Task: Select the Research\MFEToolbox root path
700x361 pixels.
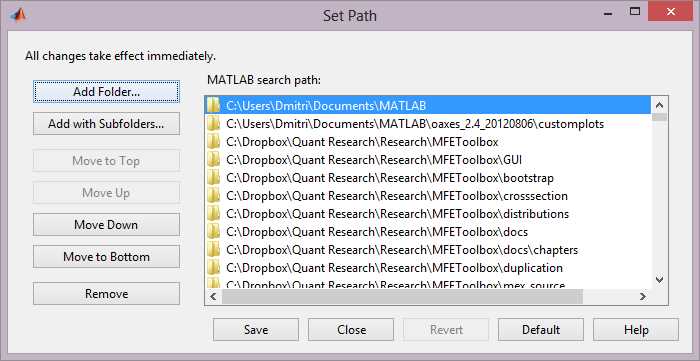Action: click(428, 141)
